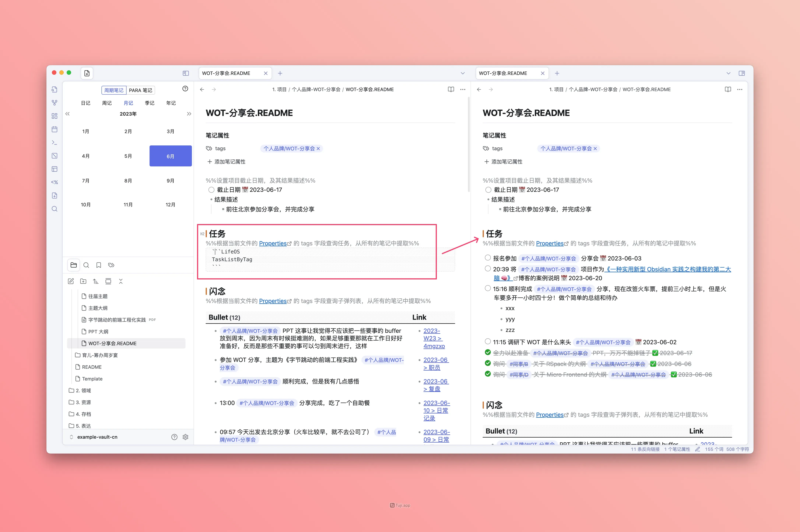This screenshot has width=800, height=532.
Task: Open graph view from the ribbon
Action: pos(54,103)
